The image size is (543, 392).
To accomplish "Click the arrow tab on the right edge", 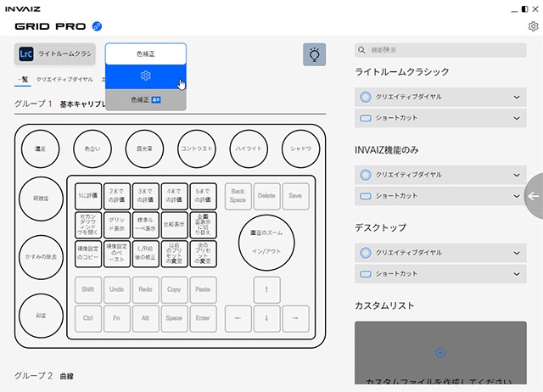I will tap(533, 196).
